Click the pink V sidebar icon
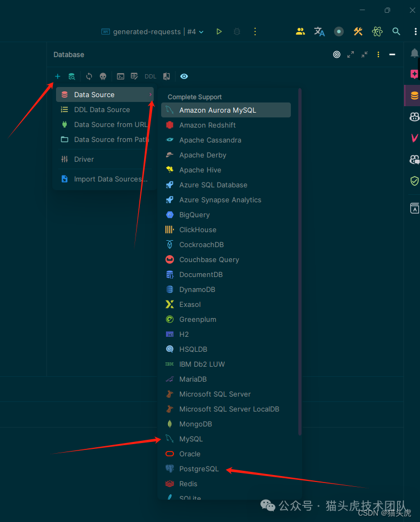Viewport: 420px width, 522px height. 414,138
